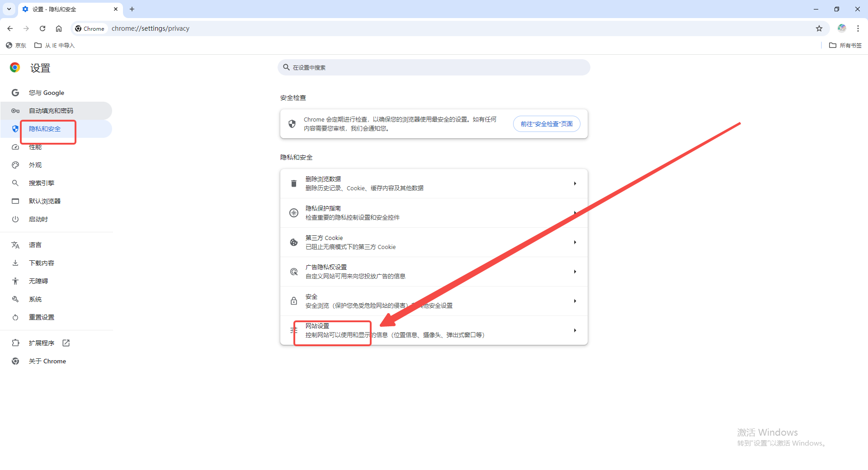Screen dimensions: 868x470
Task: Click the Chrome logo beside 关于 Chrome
Action: pos(15,361)
